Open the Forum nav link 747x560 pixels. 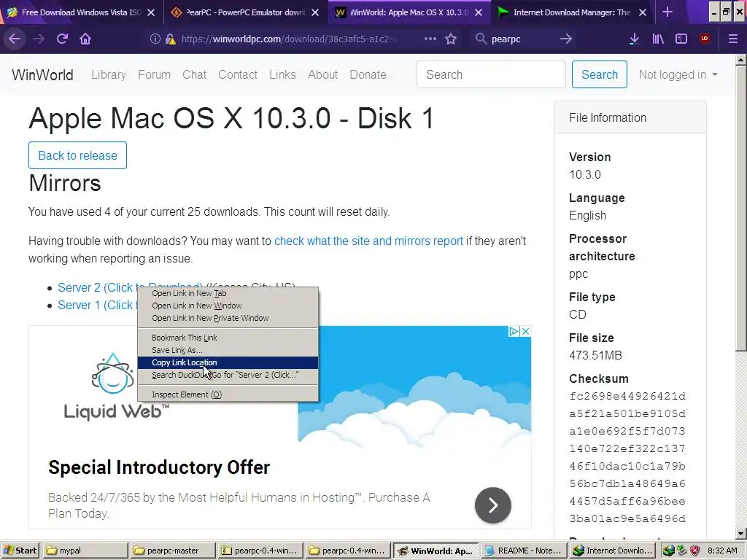coord(155,75)
